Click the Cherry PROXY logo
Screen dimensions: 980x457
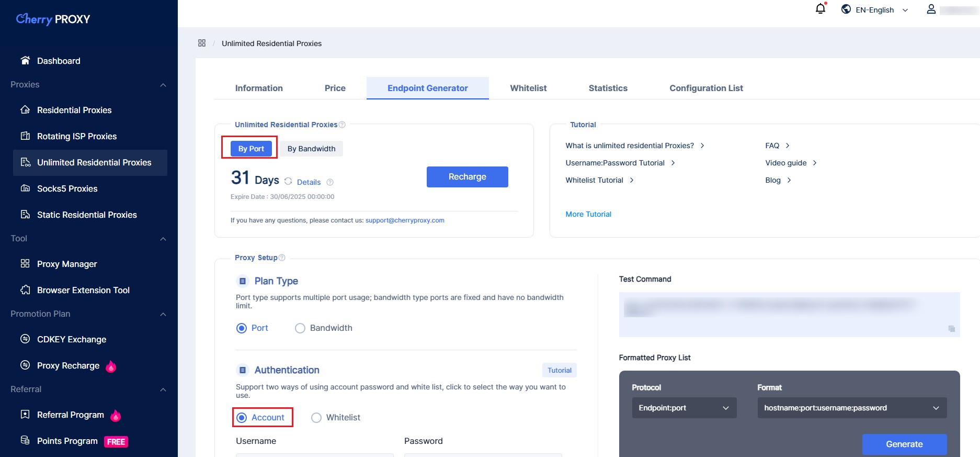click(x=53, y=19)
